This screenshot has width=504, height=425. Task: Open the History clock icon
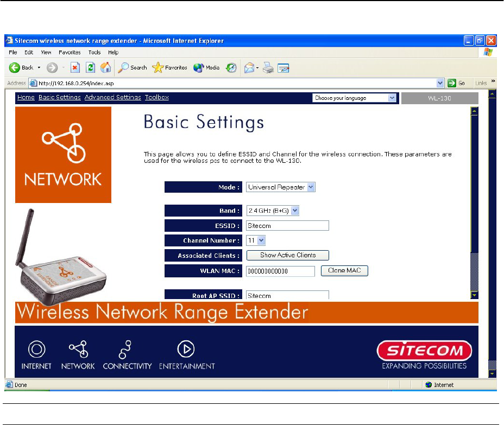(231, 68)
